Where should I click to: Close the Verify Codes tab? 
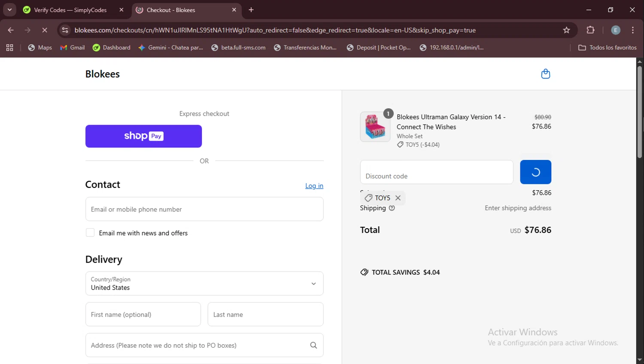[x=122, y=10]
